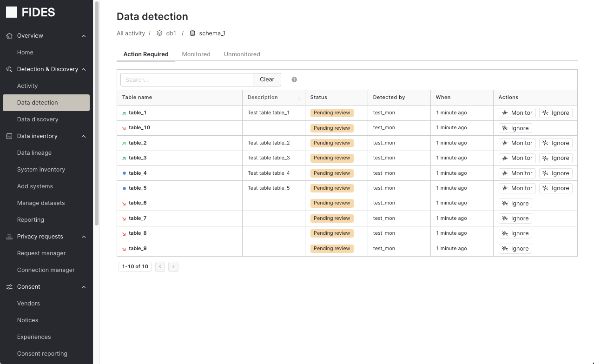Collapse the Overview sidebar section
Viewport: 594px width, 364px height.
[84, 36]
